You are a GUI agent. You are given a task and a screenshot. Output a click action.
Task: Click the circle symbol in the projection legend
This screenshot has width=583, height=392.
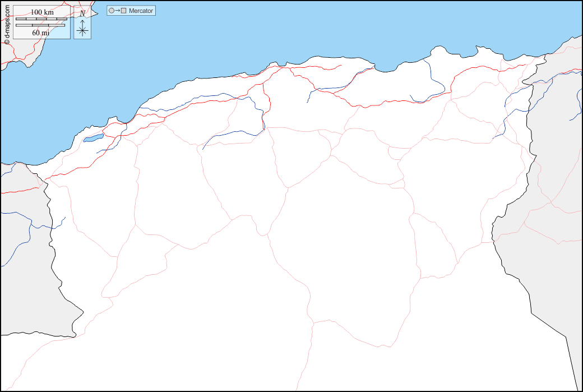[111, 11]
